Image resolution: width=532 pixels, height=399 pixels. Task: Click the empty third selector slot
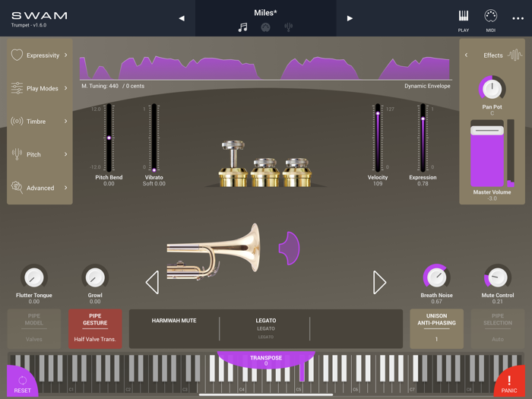point(356,328)
